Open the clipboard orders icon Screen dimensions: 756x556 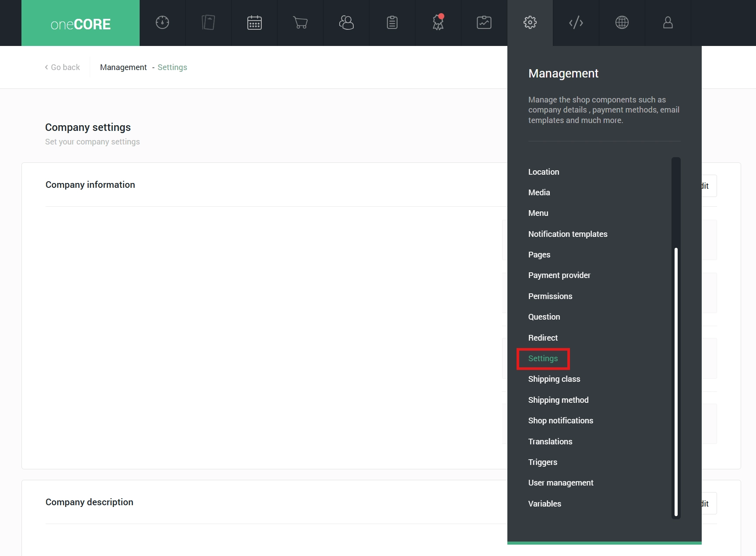(392, 23)
